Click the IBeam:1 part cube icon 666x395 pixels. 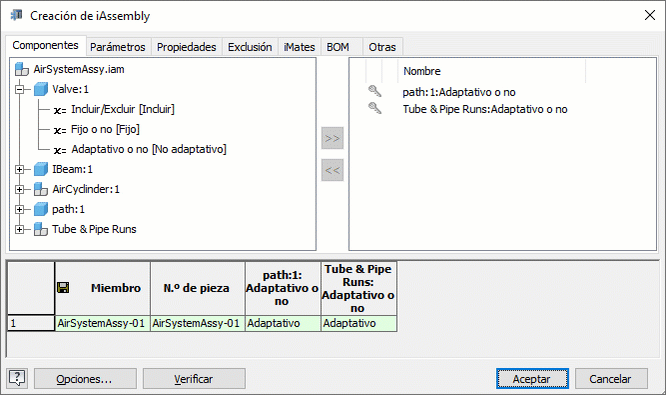[x=41, y=169]
